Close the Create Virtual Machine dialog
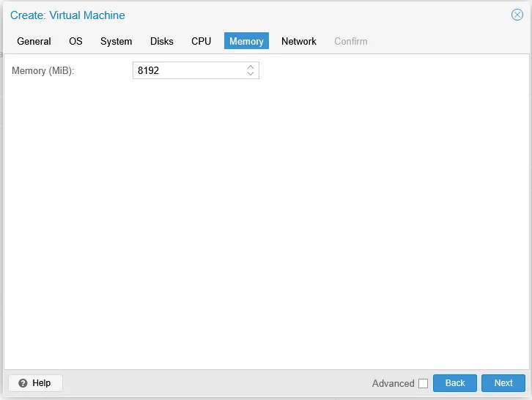532x400 pixels. [x=517, y=15]
